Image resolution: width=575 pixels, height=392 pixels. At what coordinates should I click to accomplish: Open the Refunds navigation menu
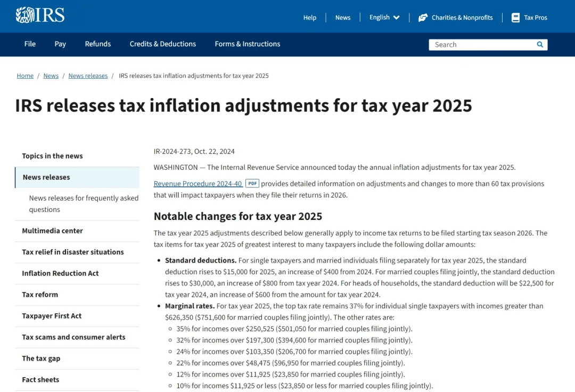98,44
